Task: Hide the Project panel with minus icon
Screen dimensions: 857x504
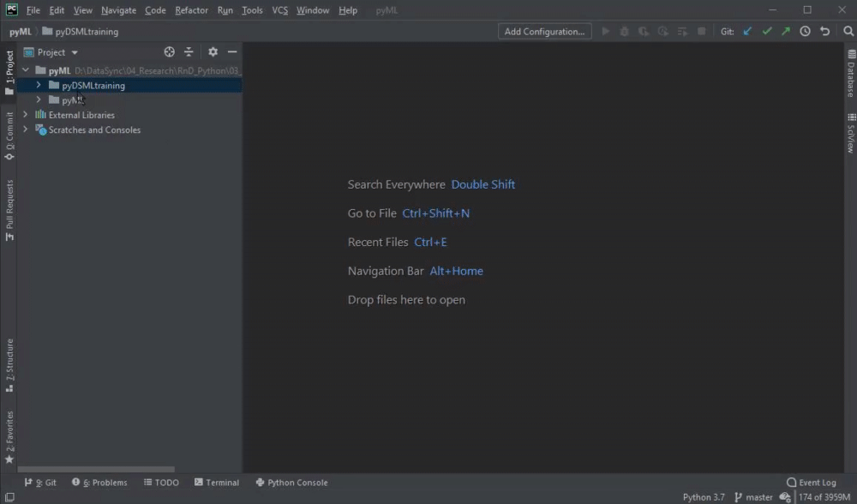Action: [x=232, y=52]
